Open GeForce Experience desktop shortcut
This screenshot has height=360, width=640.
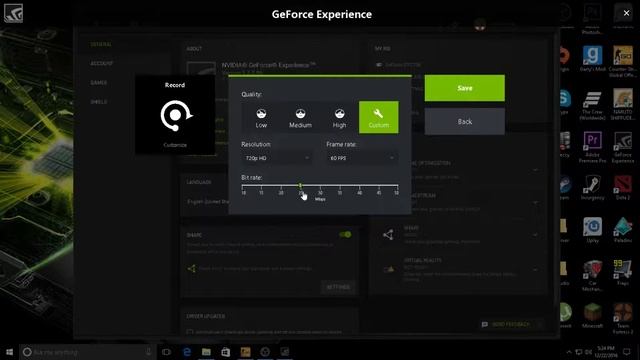pyautogui.click(x=622, y=148)
